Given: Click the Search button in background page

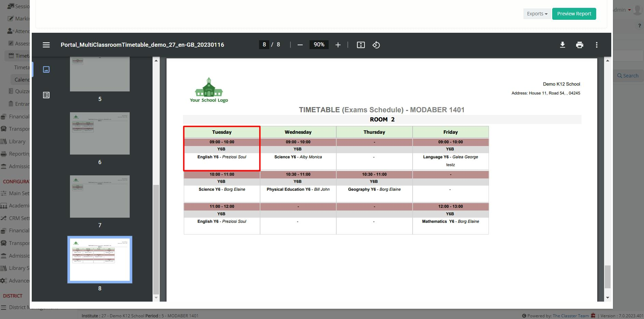Looking at the screenshot, I should (628, 76).
